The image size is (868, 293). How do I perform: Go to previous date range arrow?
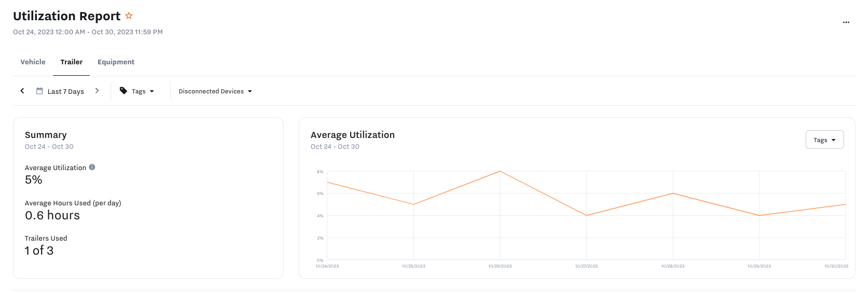tap(22, 91)
